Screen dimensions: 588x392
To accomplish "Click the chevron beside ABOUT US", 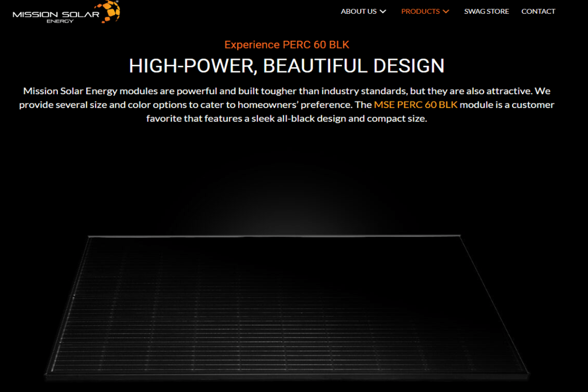I will coord(384,11).
